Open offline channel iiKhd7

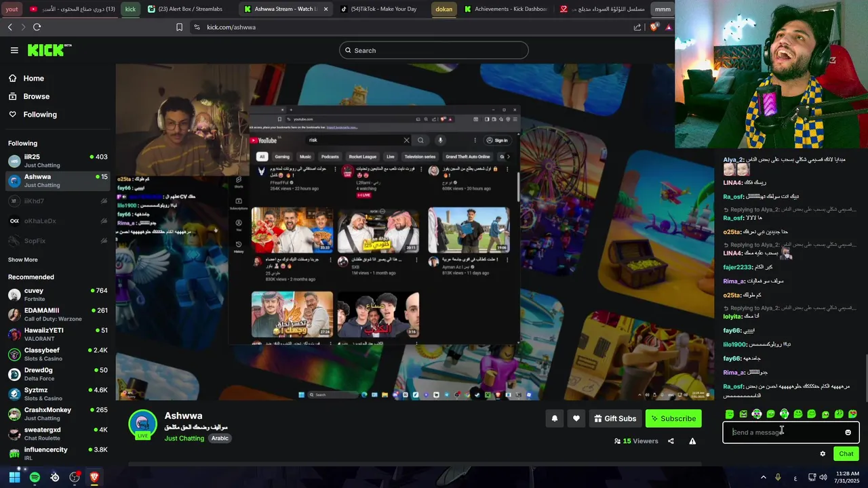[58, 201]
